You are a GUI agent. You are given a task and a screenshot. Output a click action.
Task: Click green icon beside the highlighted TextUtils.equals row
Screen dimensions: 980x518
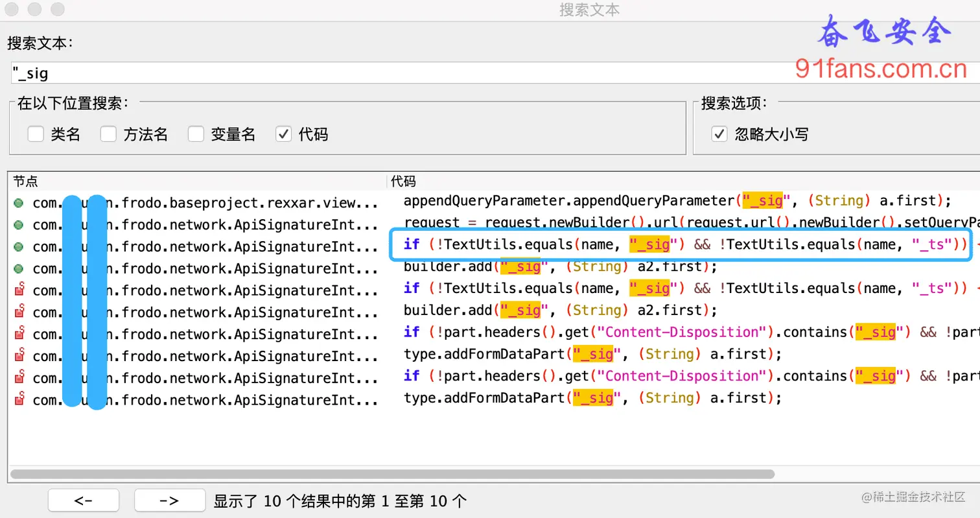[19, 247]
